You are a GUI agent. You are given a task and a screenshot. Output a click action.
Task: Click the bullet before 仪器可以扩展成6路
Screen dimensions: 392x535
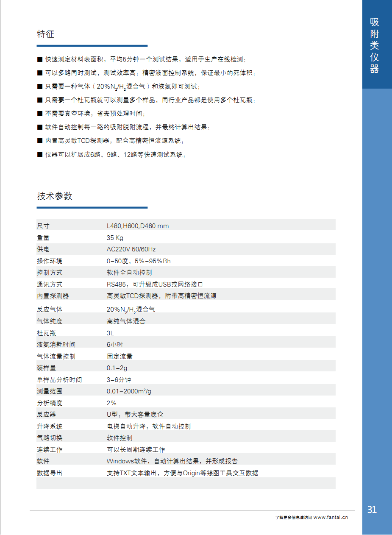coord(40,155)
